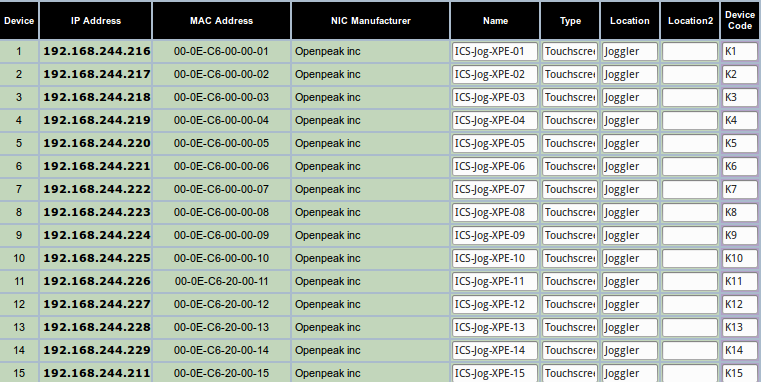Image resolution: width=761 pixels, height=382 pixels.
Task: Select the Location field for device 12
Action: click(x=630, y=305)
